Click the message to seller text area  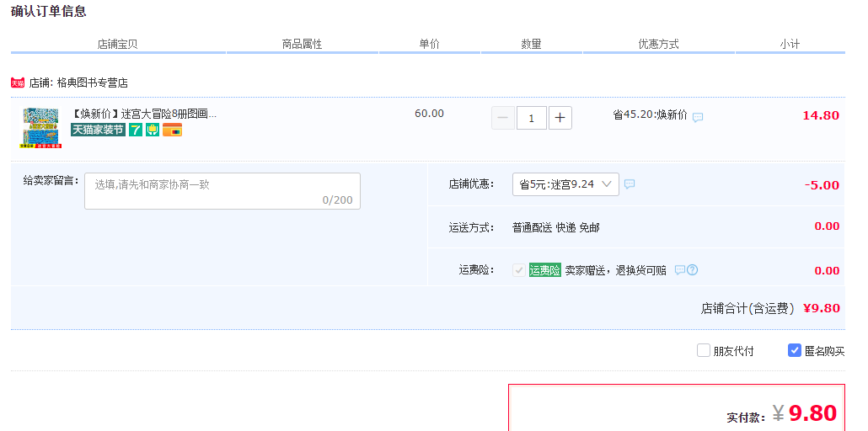[x=222, y=191]
